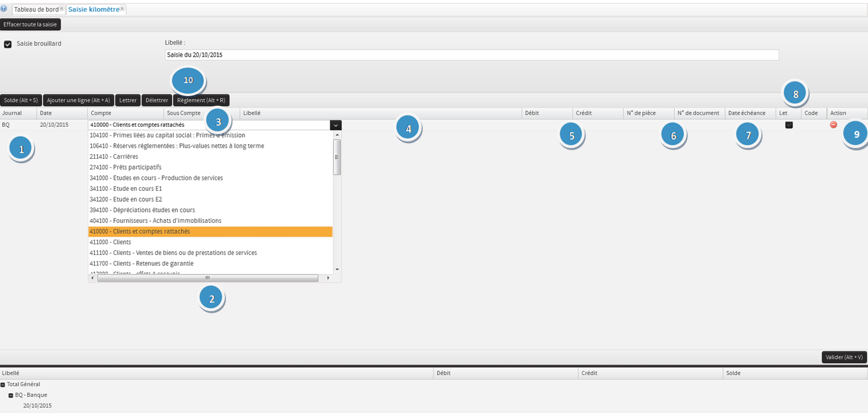
Task: Click the Valider (Alt + V) button
Action: pyautogui.click(x=844, y=357)
